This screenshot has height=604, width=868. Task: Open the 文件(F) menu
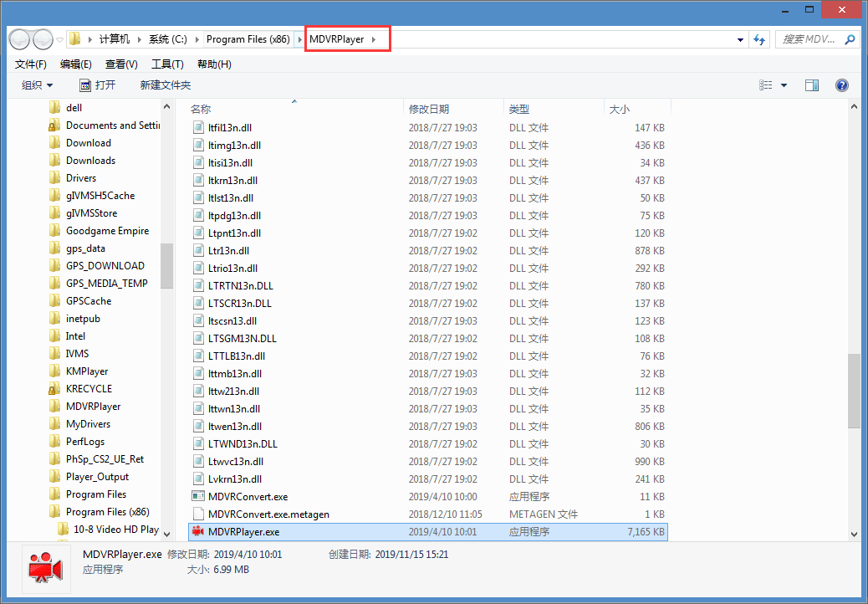(x=30, y=64)
